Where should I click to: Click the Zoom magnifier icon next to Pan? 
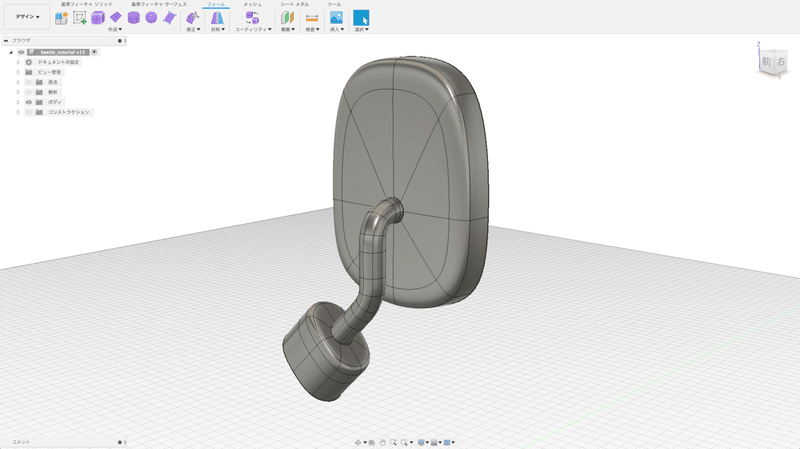coord(393,442)
